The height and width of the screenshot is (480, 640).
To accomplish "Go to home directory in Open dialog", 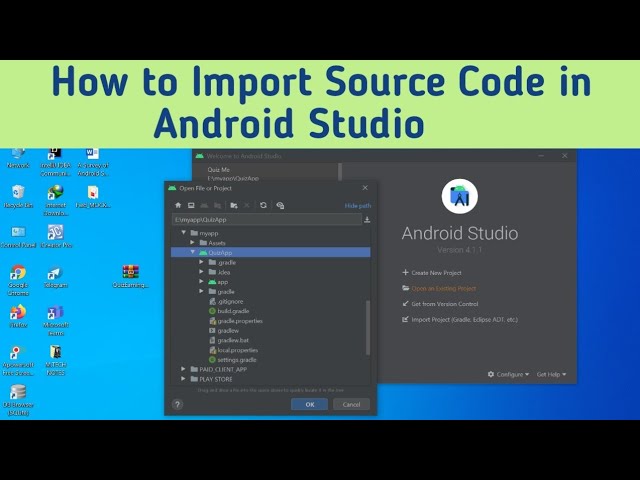I will 178,205.
